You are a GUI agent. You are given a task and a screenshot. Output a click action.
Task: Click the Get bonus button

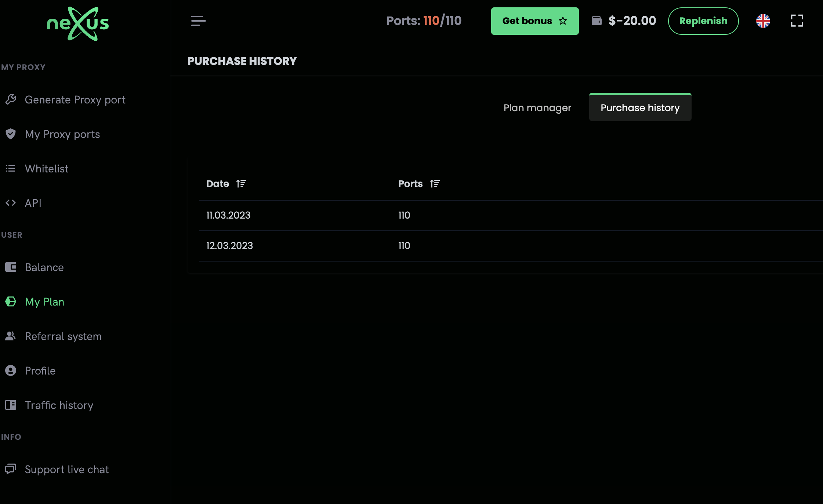[534, 21]
